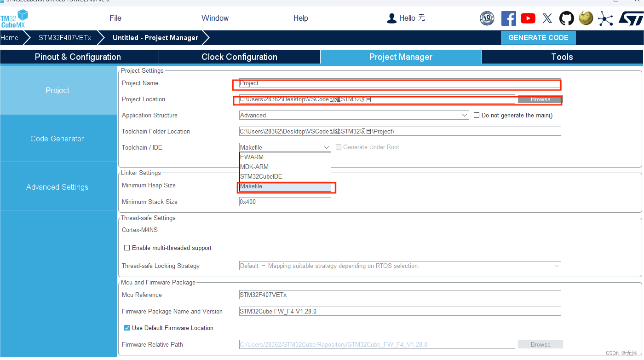Click Firmware Package Name and Version field
Screen dimensions: 644x360
tap(400, 311)
